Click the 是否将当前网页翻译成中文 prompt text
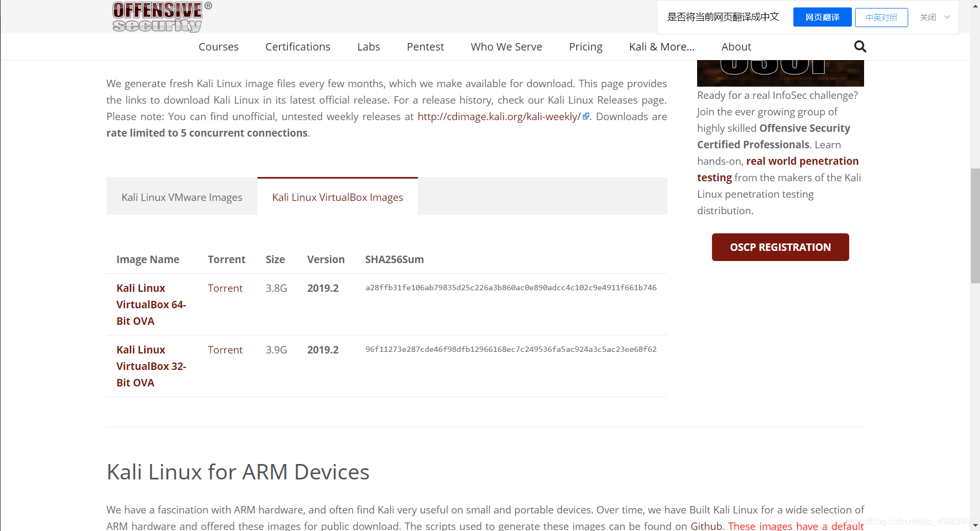The height and width of the screenshot is (531, 980). (723, 17)
